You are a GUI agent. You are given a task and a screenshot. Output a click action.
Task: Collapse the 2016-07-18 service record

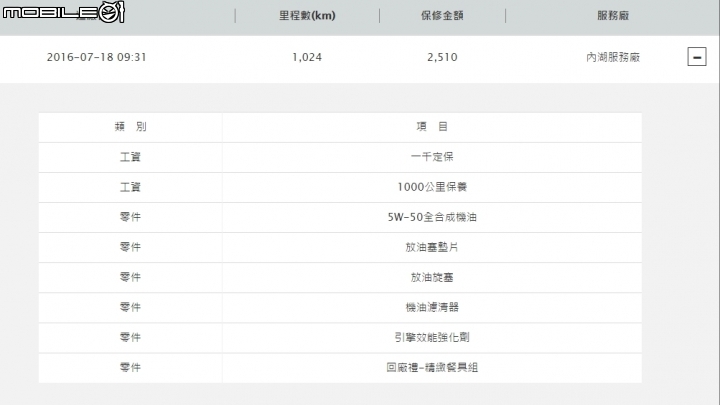[697, 57]
